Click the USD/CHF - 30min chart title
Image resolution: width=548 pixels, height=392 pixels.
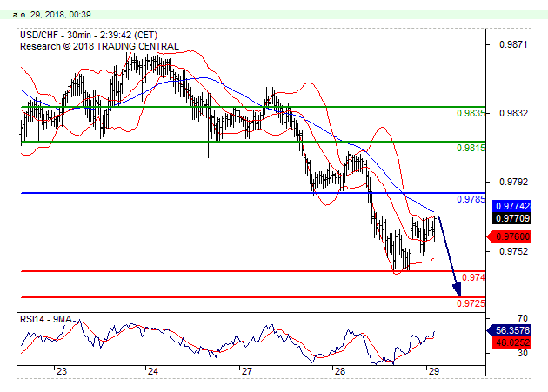89,35
